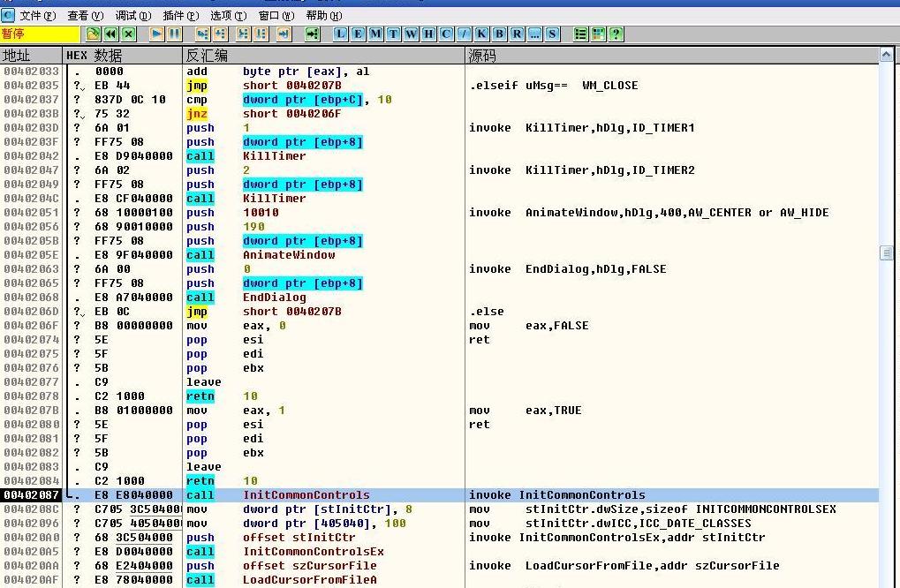Show Executable modules with E button

(x=359, y=34)
